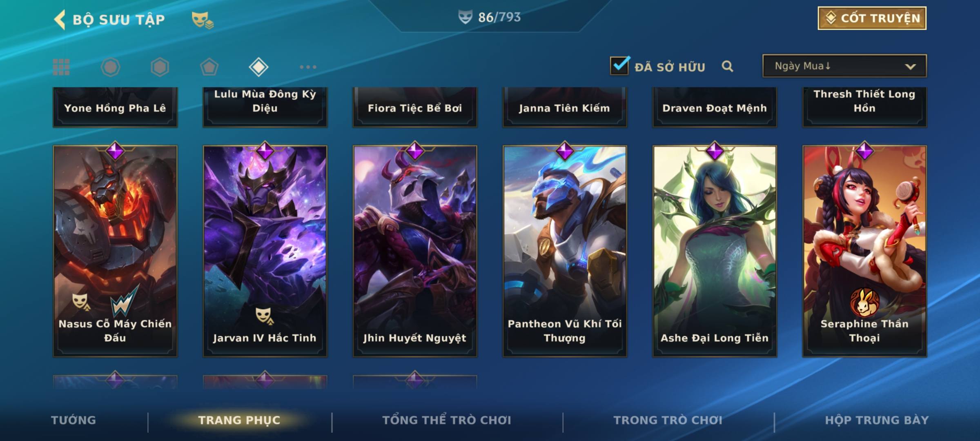Click the Cốt Truyện button
980x441 pixels.
point(872,18)
